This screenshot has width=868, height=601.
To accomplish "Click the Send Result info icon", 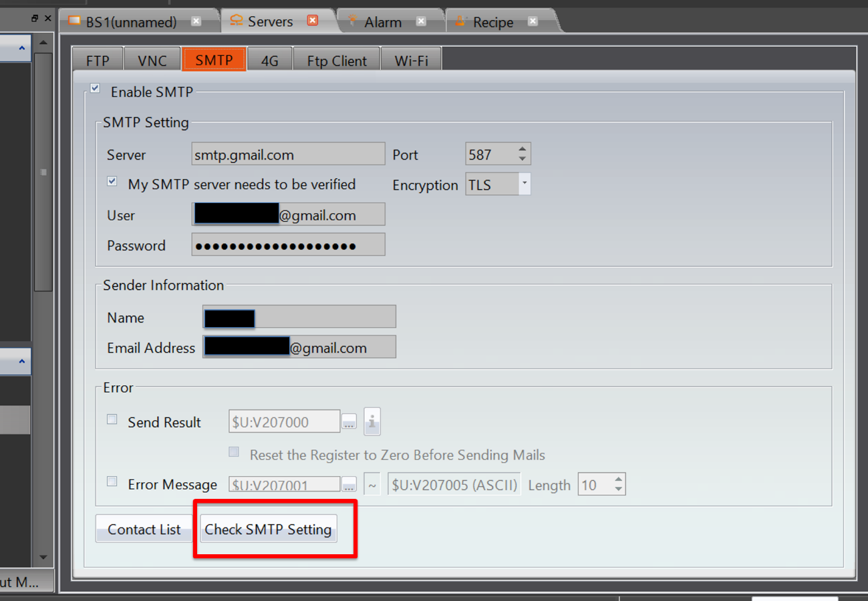I will coord(372,421).
